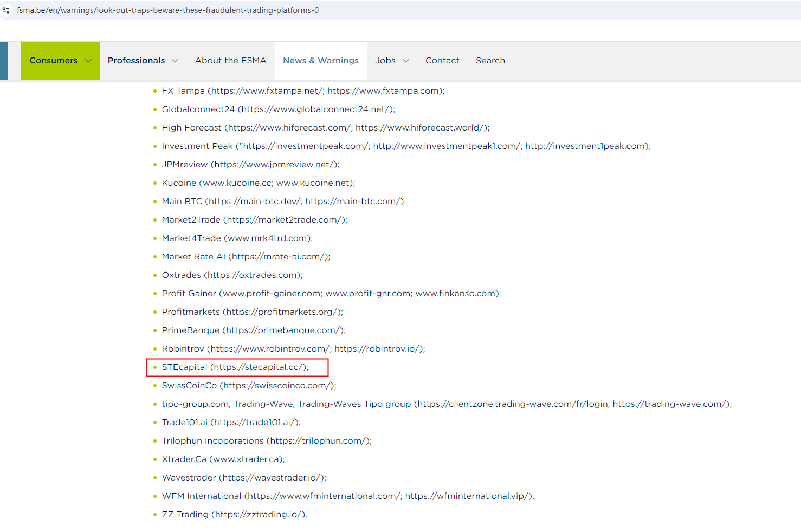
Task: Expand the chevron next to Consumers
Action: [88, 61]
